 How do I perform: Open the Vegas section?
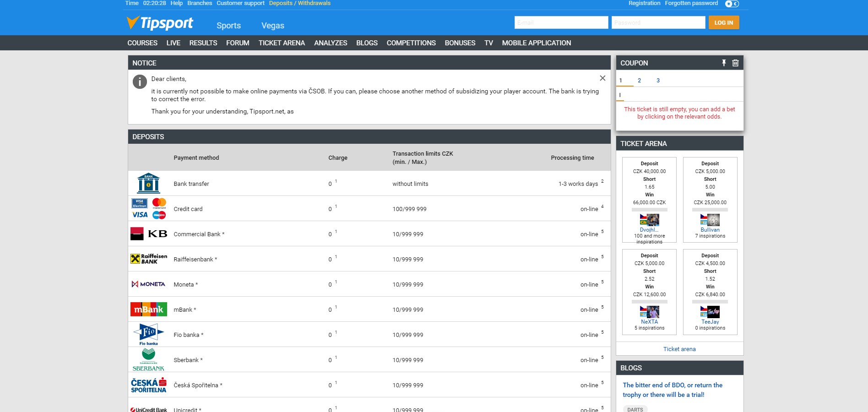click(x=273, y=26)
